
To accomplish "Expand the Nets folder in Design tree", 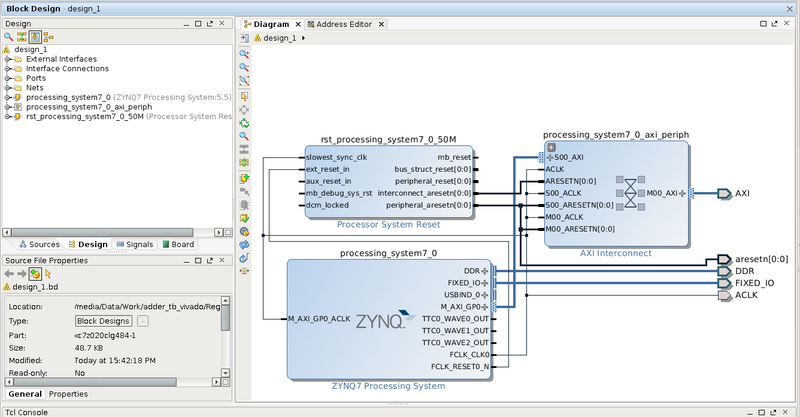I will point(8,87).
